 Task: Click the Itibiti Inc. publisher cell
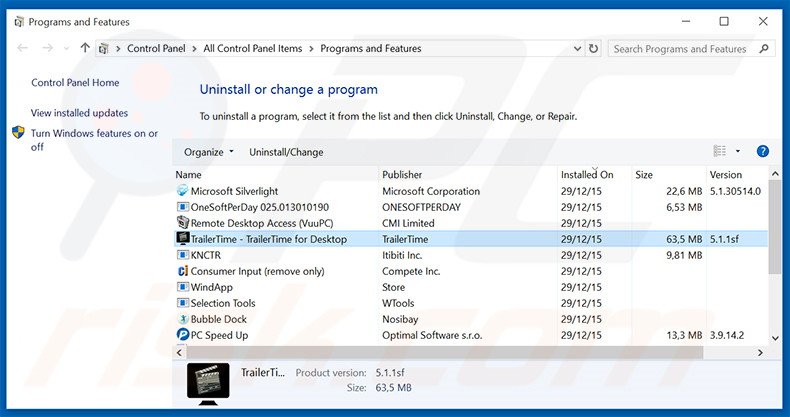[402, 255]
